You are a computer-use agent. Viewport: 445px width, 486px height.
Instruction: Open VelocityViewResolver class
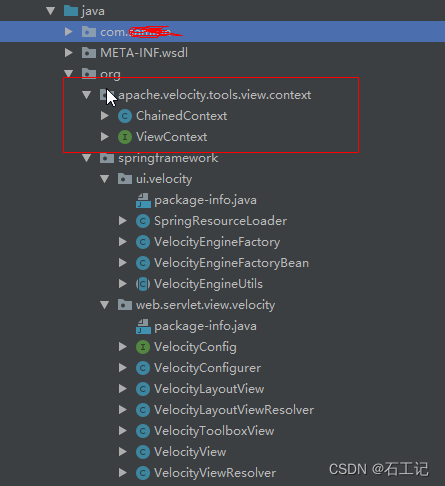coord(215,473)
